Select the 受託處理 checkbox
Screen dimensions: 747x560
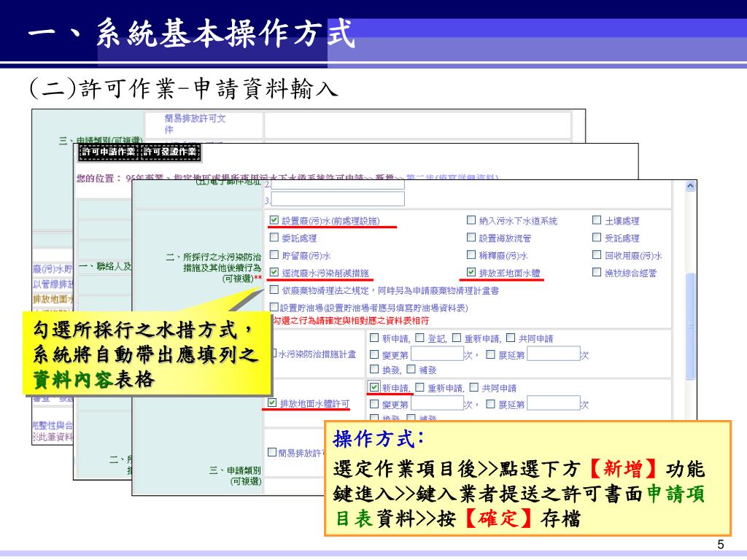(597, 237)
